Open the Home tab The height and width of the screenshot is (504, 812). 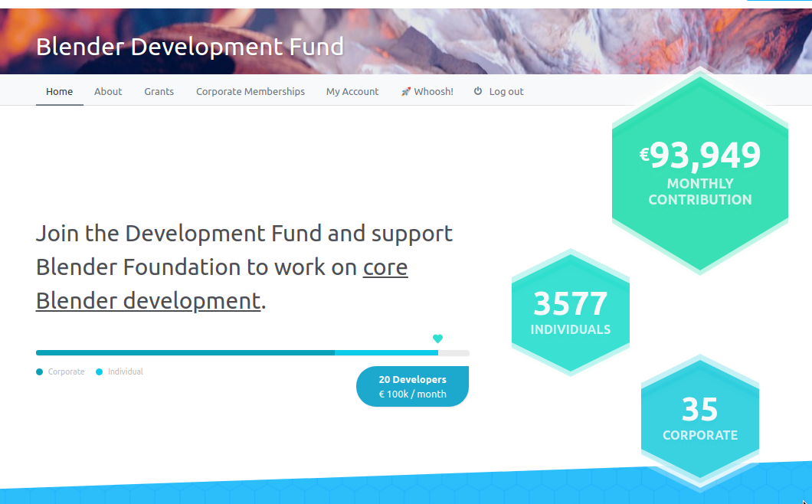point(59,91)
